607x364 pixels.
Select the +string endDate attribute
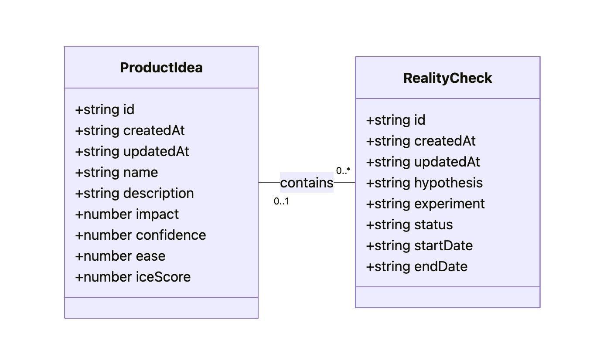[416, 267]
